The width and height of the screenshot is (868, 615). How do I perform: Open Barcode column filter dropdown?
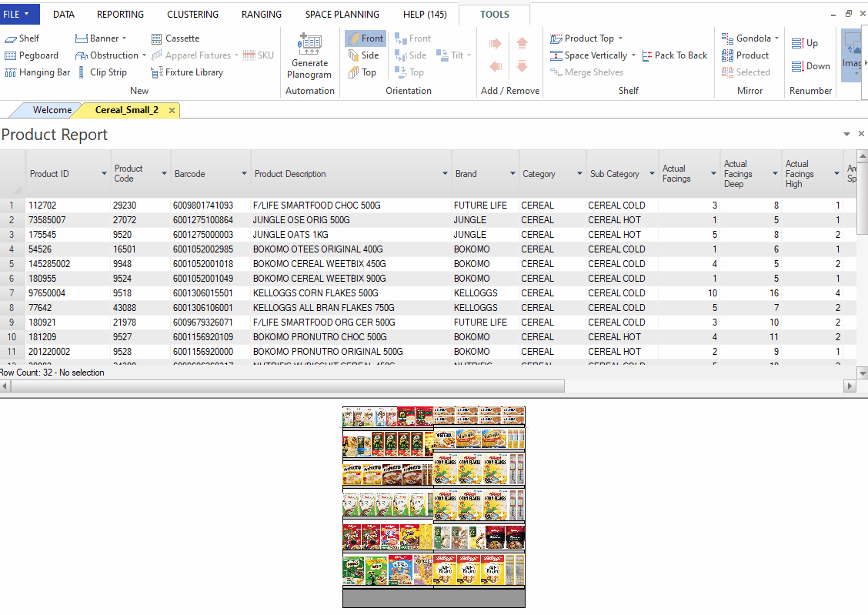244,174
